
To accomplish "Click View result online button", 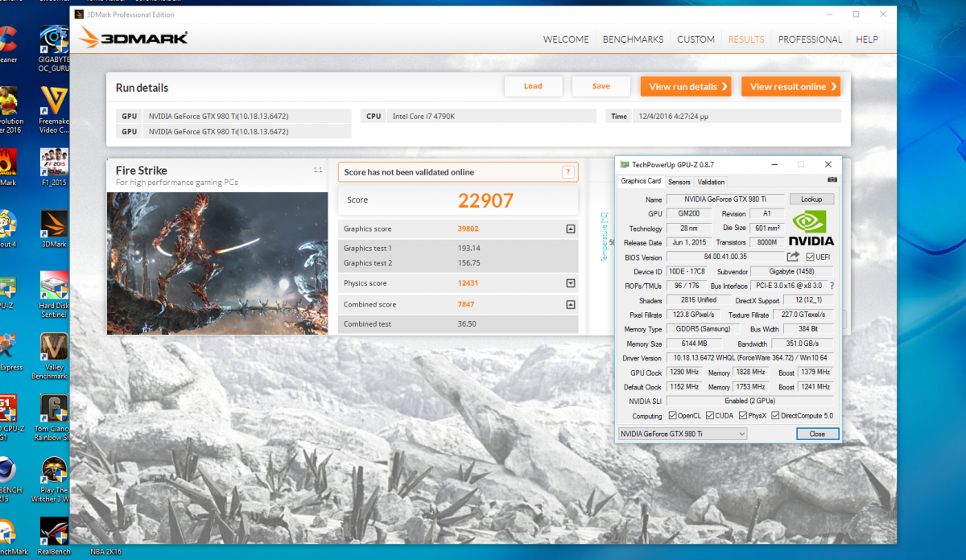I will click(x=791, y=86).
